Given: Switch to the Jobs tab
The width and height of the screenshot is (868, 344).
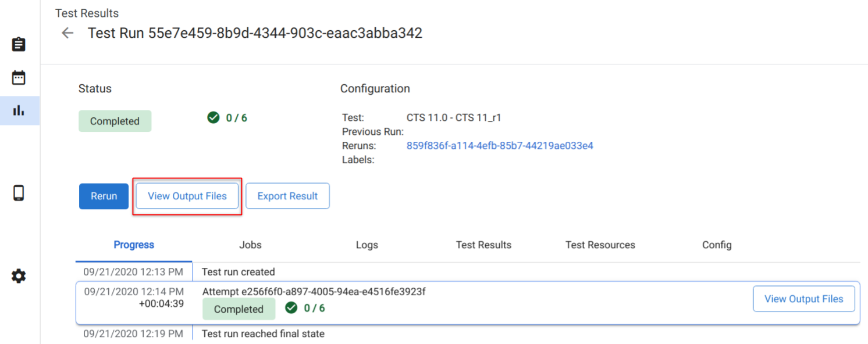Looking at the screenshot, I should coord(250,245).
